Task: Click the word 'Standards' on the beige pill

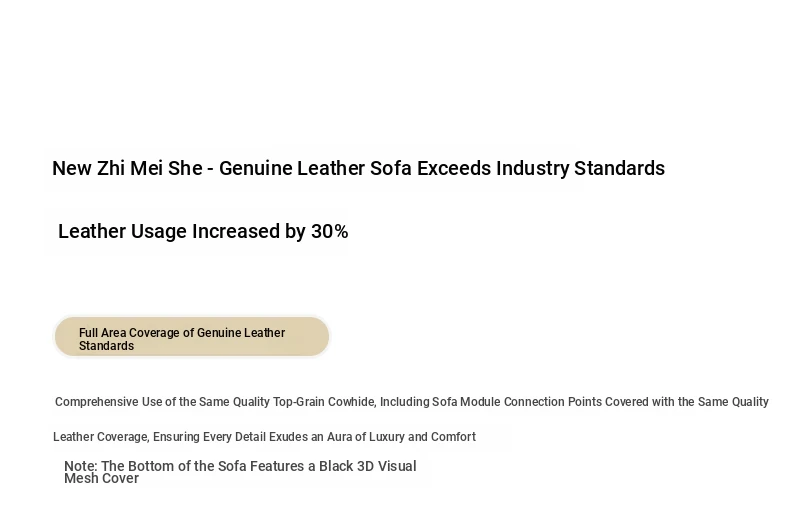Action: pyautogui.click(x=106, y=346)
